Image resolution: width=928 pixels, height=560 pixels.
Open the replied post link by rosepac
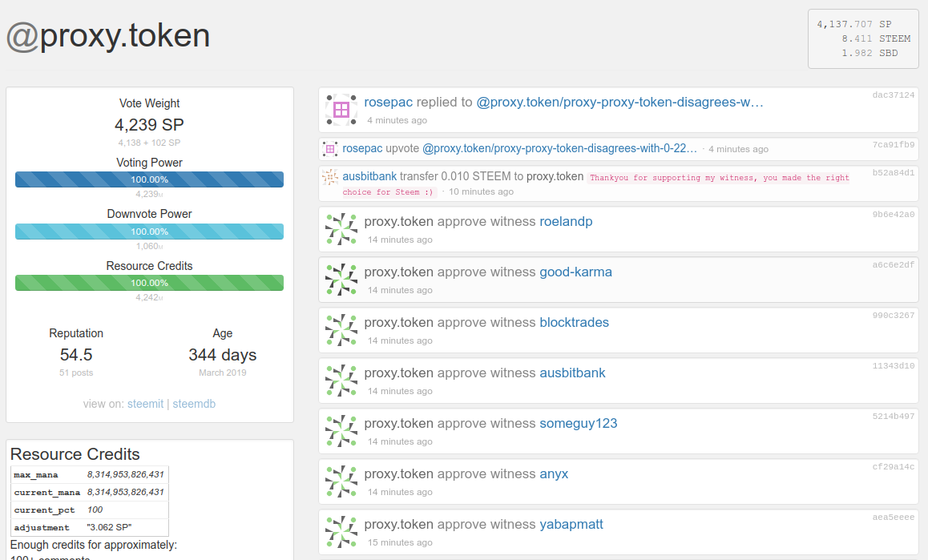619,102
